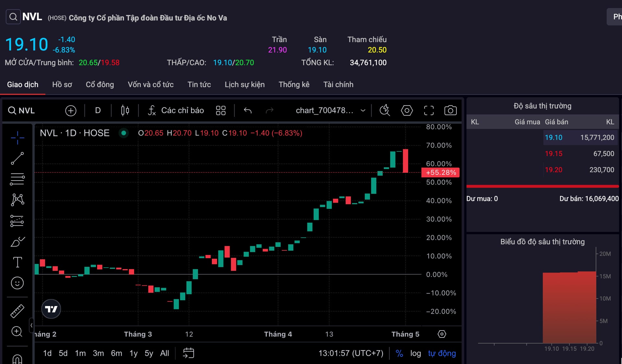The width and height of the screenshot is (622, 364).
Task: Open the Cổ đông tab
Action: pos(100,85)
